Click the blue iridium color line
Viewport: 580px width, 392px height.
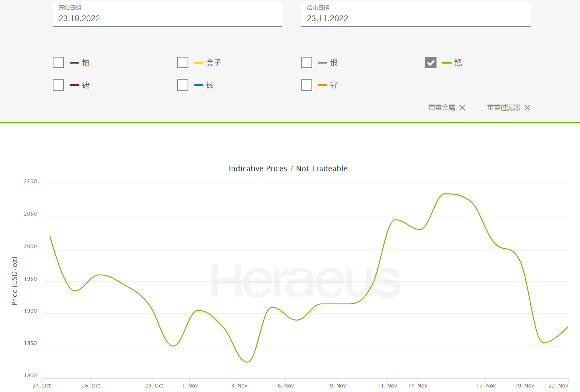tap(198, 85)
